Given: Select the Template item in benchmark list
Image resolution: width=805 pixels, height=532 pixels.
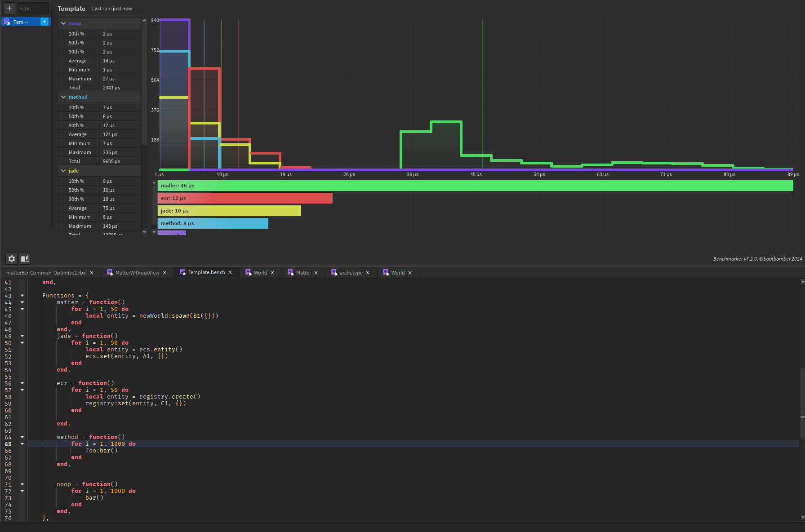Looking at the screenshot, I should [x=21, y=22].
